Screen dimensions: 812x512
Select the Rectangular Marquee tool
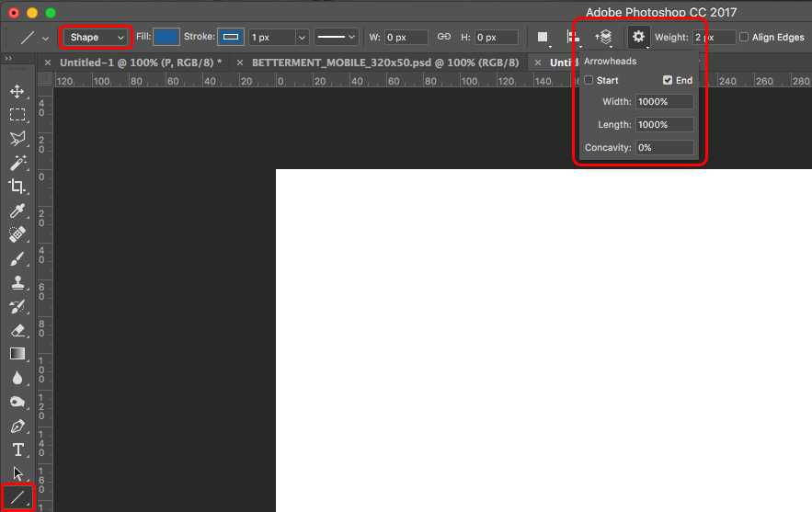coord(17,115)
